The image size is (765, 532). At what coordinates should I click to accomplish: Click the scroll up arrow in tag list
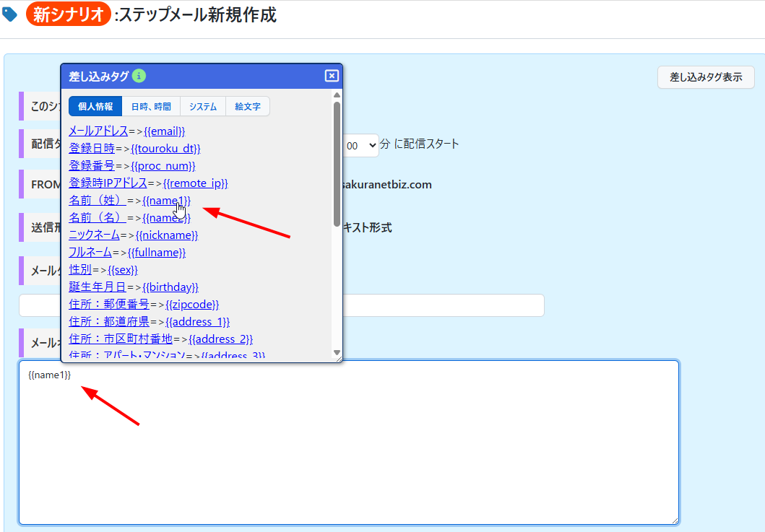coord(337,95)
